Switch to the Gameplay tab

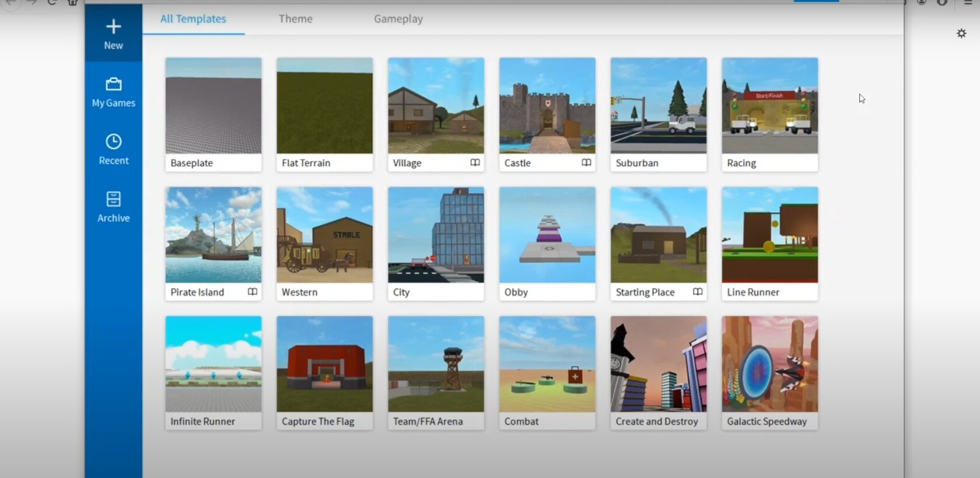[x=398, y=19]
